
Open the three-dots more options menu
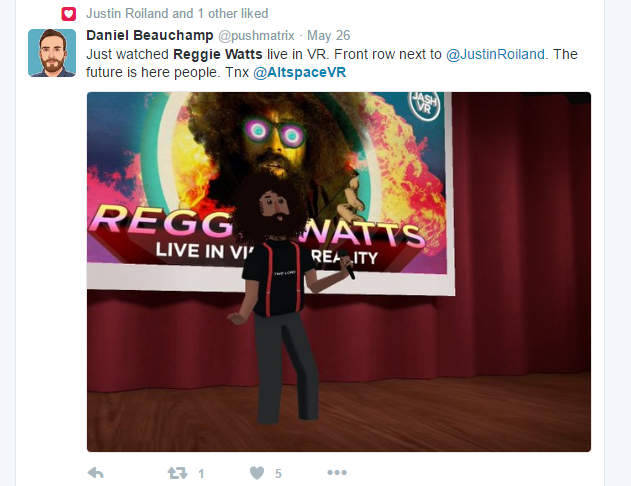point(337,472)
